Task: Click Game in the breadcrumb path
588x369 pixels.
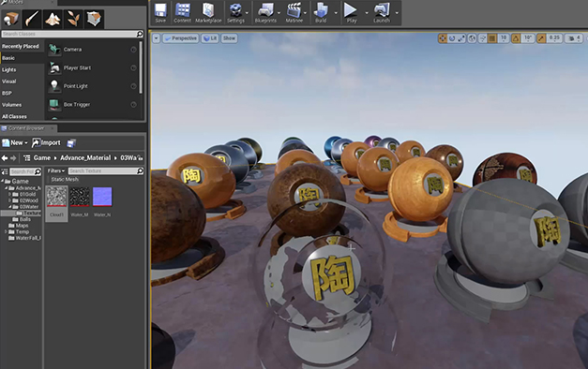Action: tap(42, 157)
